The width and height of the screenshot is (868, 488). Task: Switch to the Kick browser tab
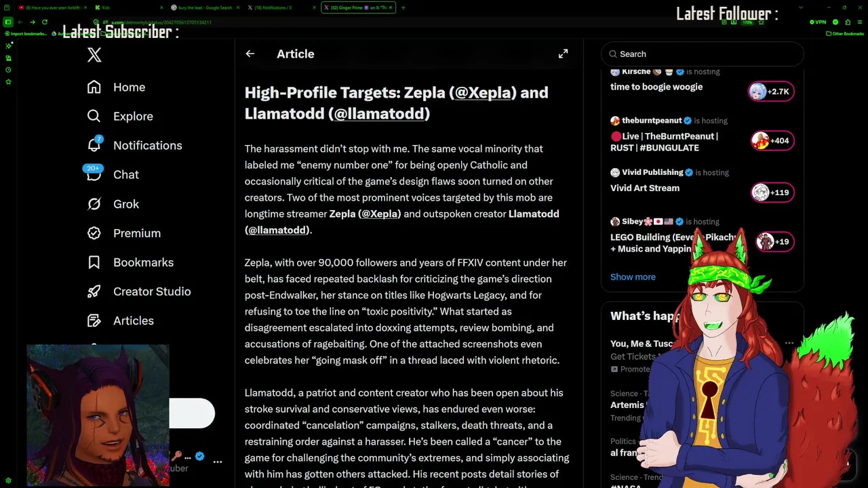click(129, 7)
